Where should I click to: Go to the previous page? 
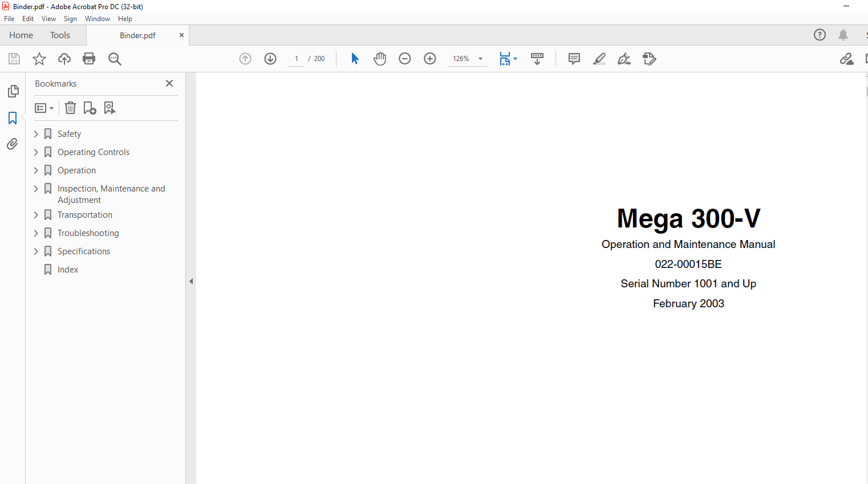pyautogui.click(x=245, y=59)
